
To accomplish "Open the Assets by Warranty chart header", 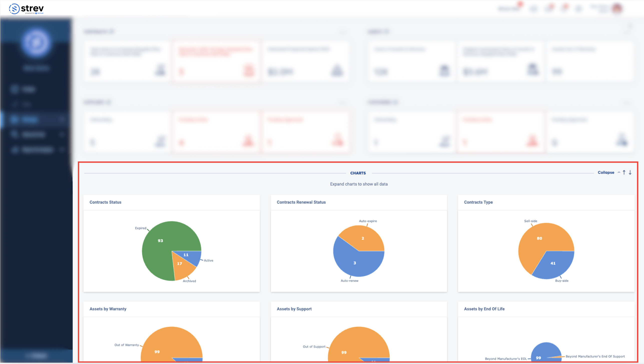I will (x=108, y=309).
